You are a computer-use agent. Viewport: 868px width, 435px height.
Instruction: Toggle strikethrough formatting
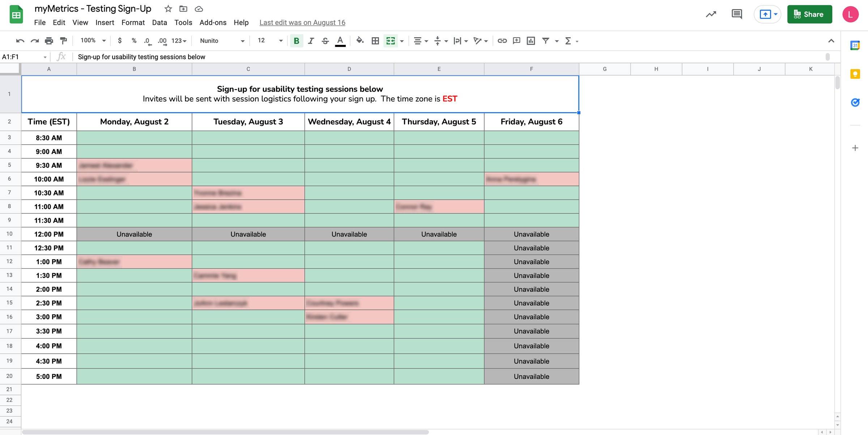pos(325,41)
